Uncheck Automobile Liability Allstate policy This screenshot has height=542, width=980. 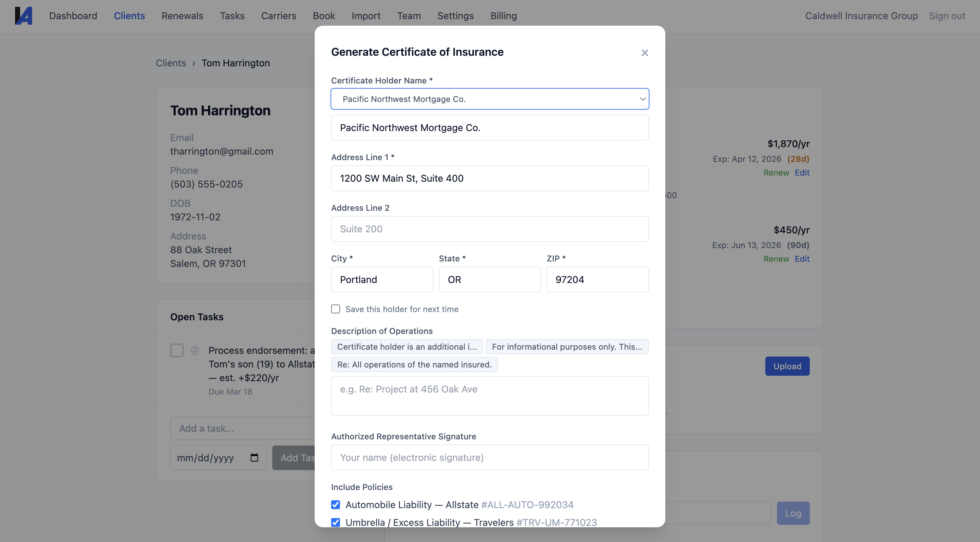click(x=336, y=505)
